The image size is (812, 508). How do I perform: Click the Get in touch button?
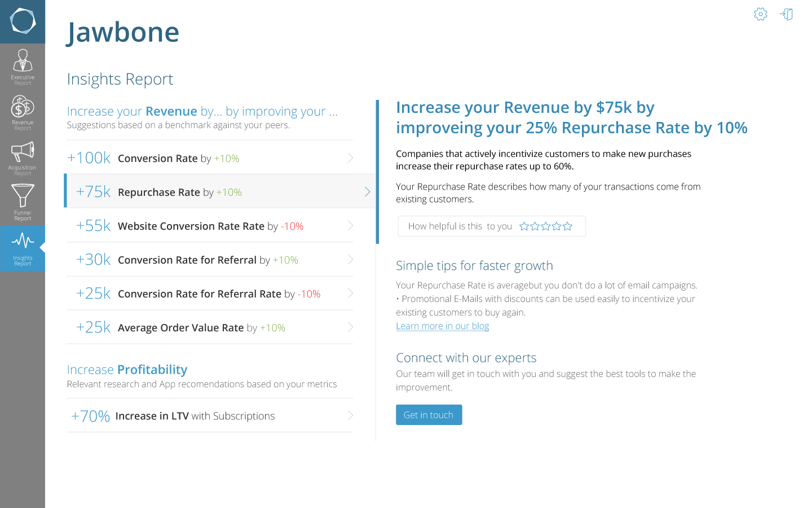pyautogui.click(x=429, y=415)
